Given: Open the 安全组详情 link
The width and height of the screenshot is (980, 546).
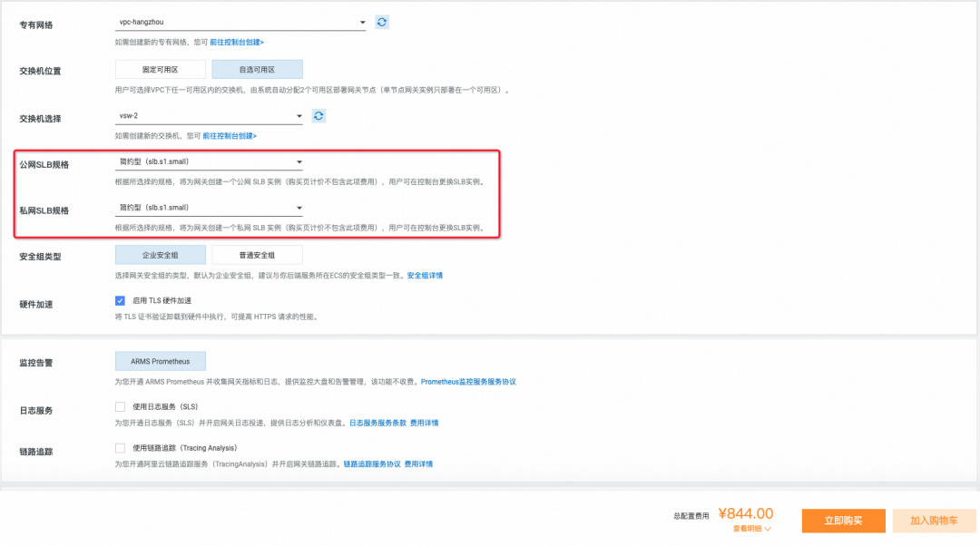Looking at the screenshot, I should pos(425,276).
